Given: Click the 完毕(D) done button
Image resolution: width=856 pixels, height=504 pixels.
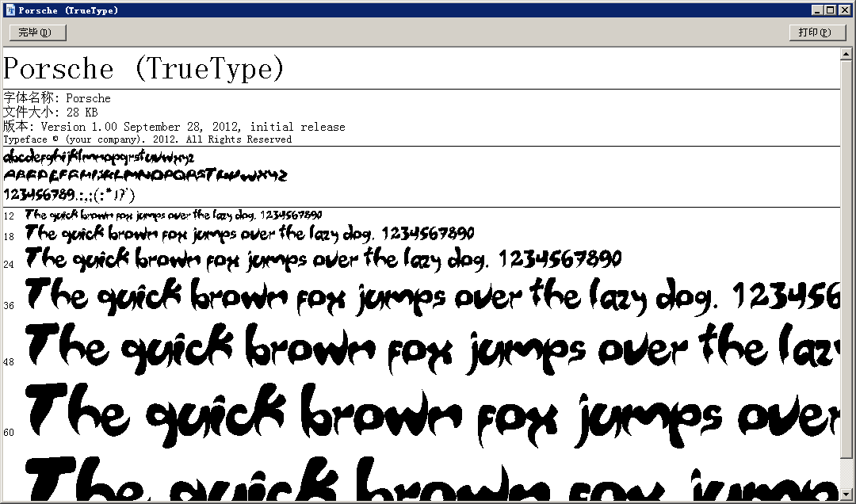Looking at the screenshot, I should (x=38, y=32).
